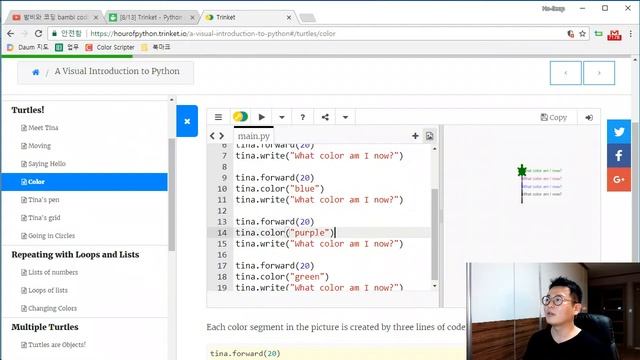This screenshot has height=360, width=640.
Task: Select the Color lesson
Action: tap(84, 182)
